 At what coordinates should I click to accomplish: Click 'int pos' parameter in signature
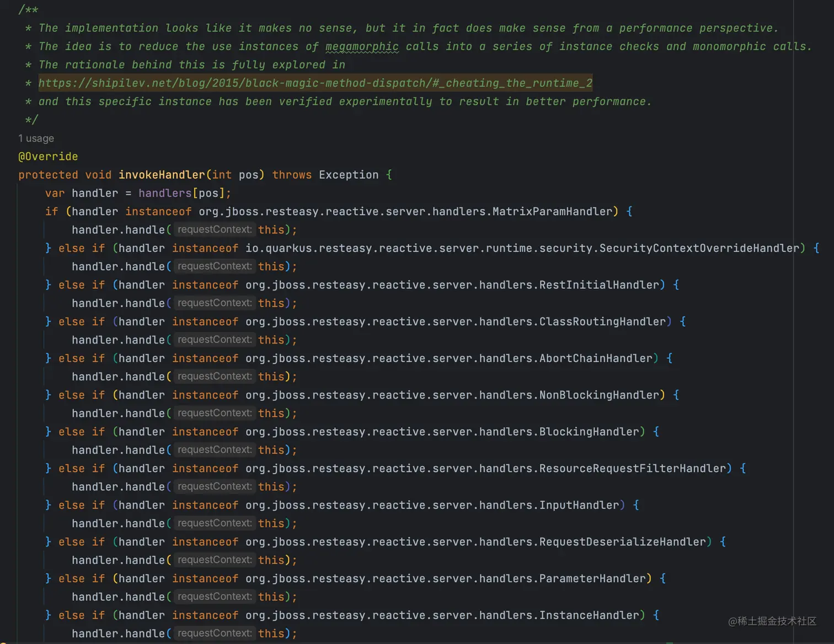click(236, 175)
